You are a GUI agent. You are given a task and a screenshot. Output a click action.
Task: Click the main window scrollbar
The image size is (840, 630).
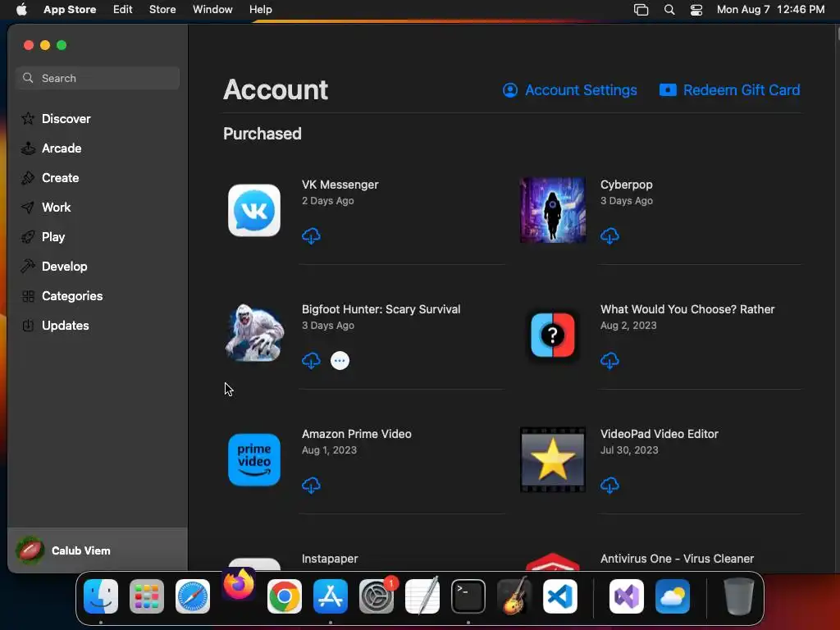(838, 33)
